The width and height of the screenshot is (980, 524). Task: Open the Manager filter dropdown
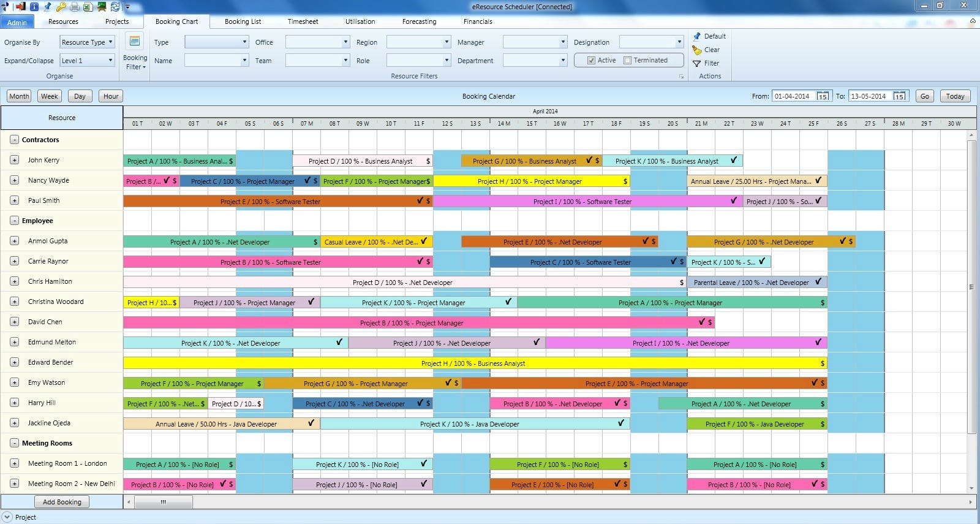(535, 42)
